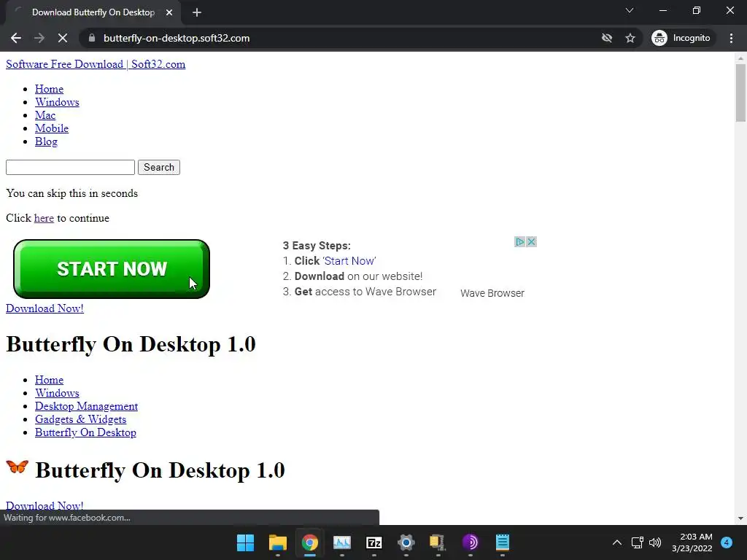The image size is (747, 560).
Task: Open Tor Browser from the taskbar
Action: coord(471,542)
